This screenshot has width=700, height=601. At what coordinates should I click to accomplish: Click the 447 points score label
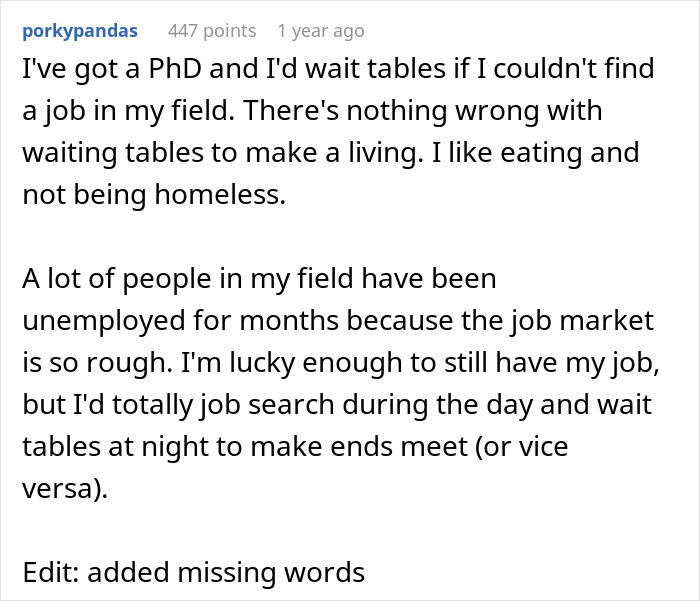212,31
